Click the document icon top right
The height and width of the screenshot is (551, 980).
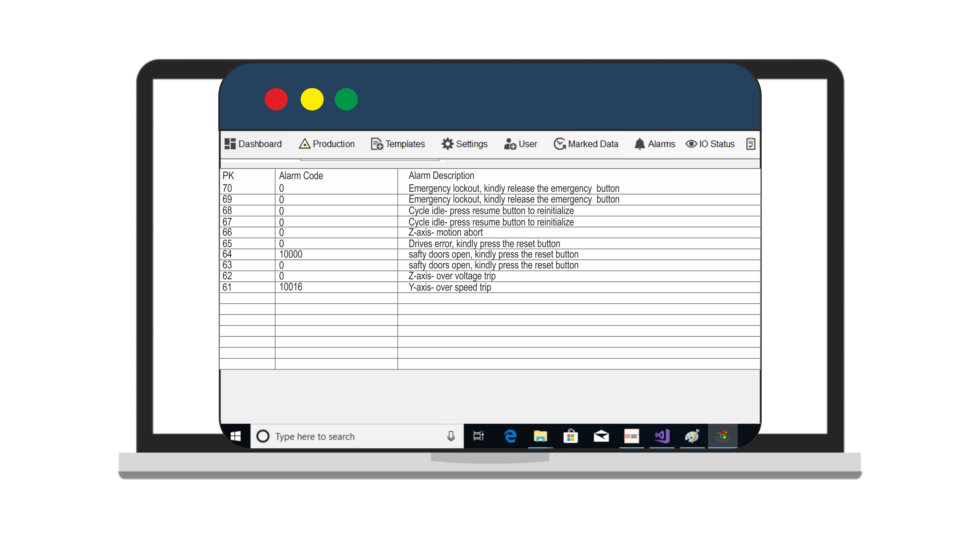click(750, 144)
